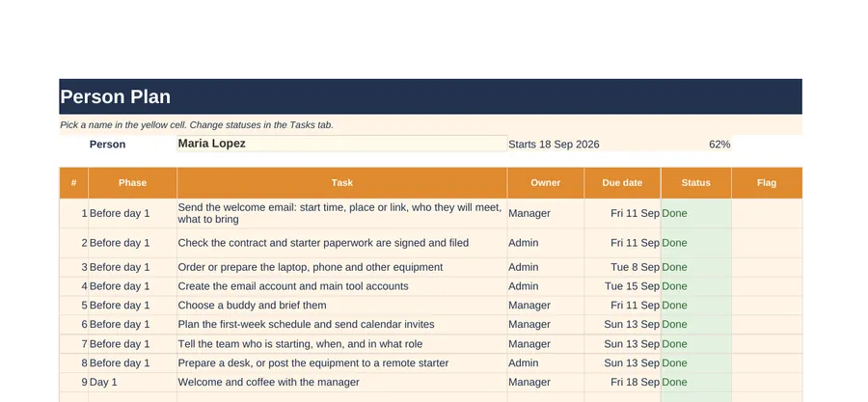Select the Manager owner cell for task 7
Screen dimensions: 868x402
click(545, 344)
